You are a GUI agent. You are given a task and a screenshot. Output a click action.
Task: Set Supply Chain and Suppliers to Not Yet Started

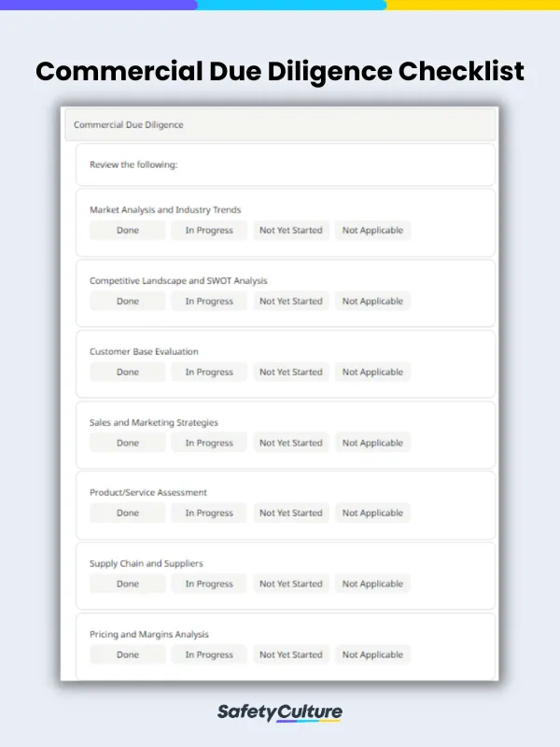[291, 585]
